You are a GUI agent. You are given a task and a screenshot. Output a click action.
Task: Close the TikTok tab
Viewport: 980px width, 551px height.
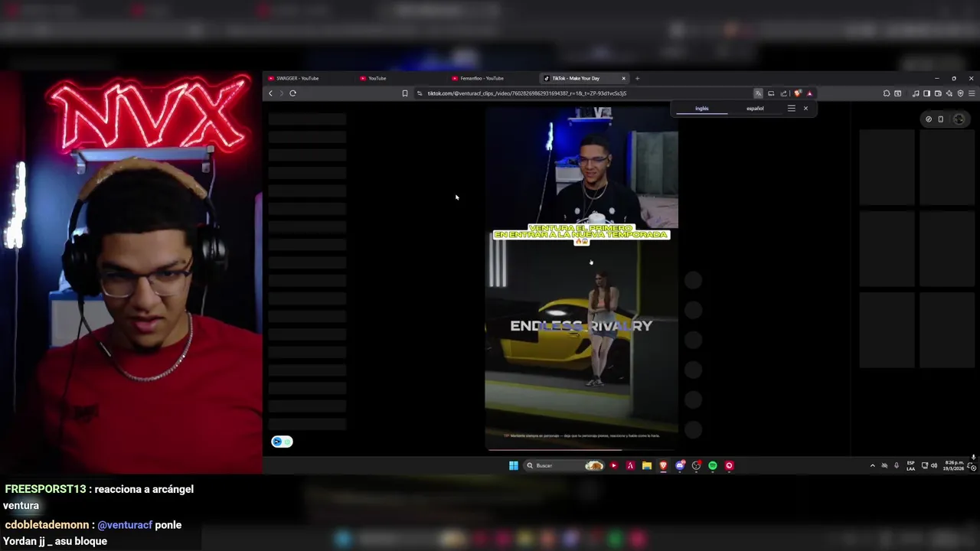tap(623, 78)
